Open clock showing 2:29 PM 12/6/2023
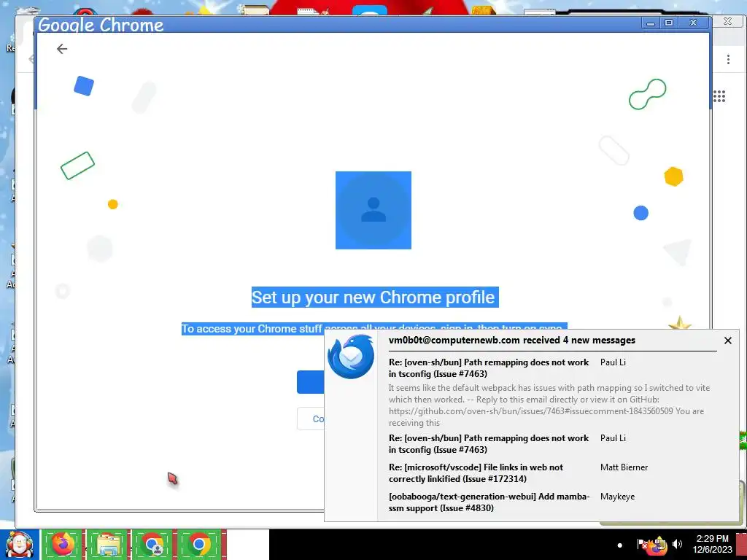 point(713,544)
